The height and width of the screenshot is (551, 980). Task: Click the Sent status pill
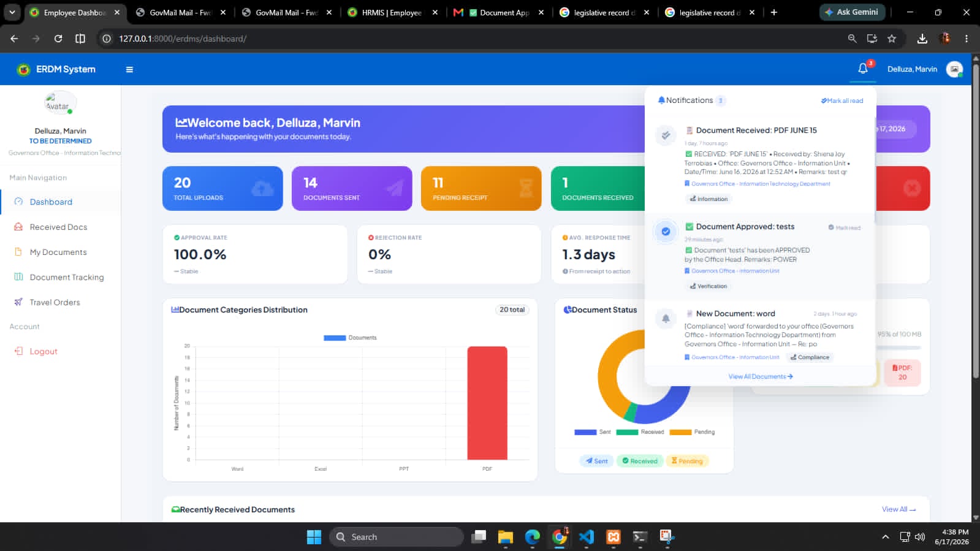pos(596,461)
